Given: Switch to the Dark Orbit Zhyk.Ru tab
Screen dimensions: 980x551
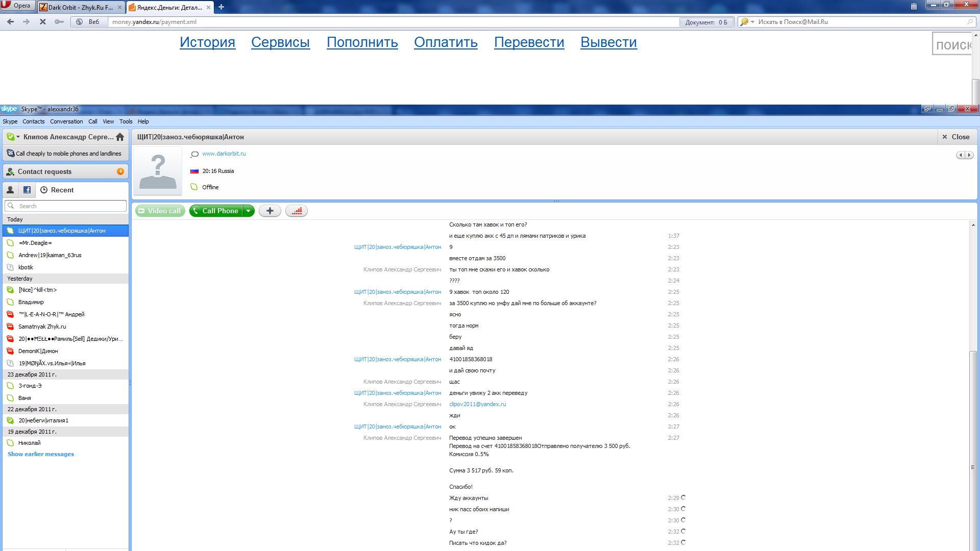Looking at the screenshot, I should point(80,7).
